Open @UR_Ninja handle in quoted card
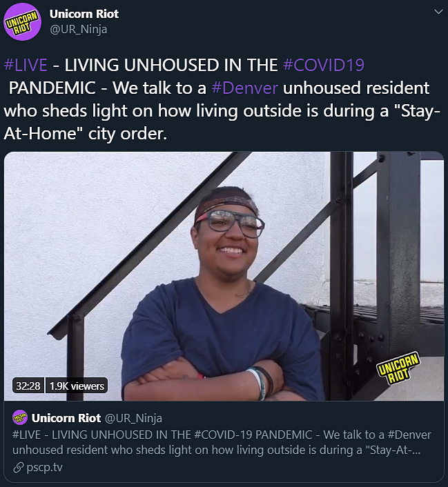This screenshot has width=448, height=487. click(x=133, y=418)
